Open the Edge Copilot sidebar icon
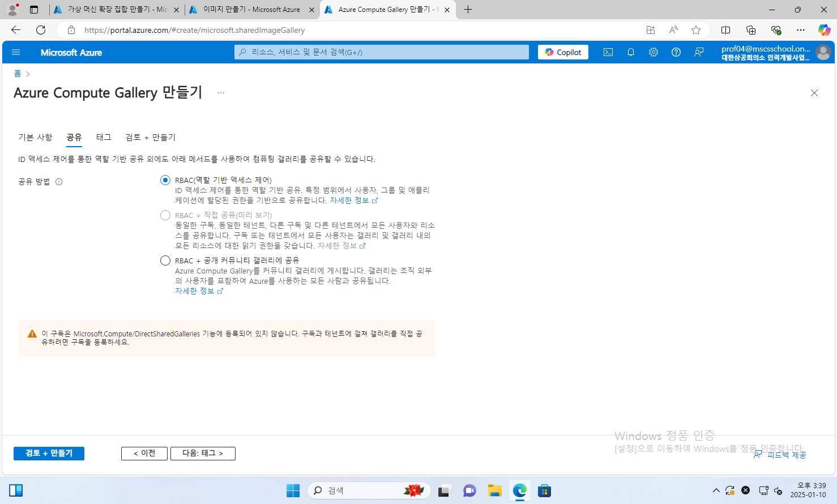This screenshot has height=504, width=837. coord(824,30)
